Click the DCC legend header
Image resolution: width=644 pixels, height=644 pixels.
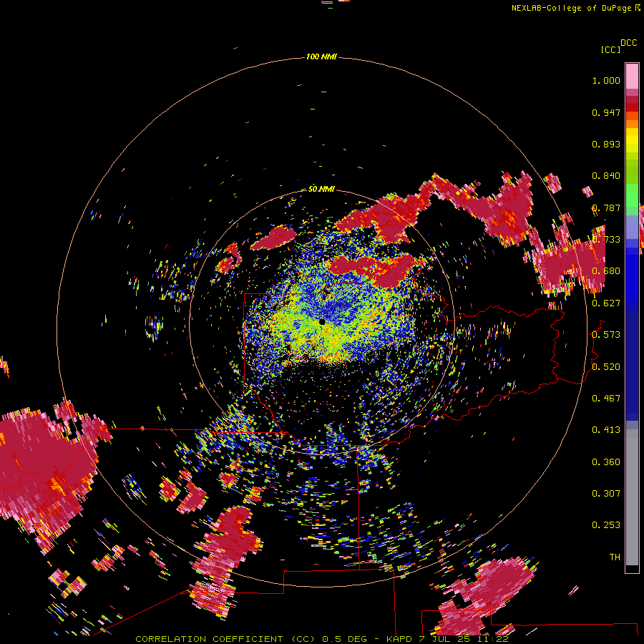click(x=628, y=43)
